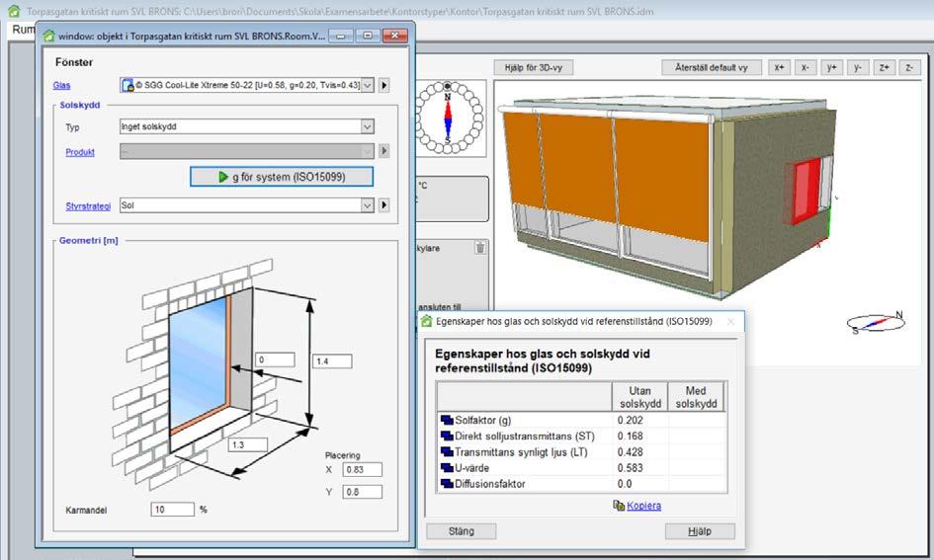Rotate view with y- button
Screen dimensions: 934x560
(858, 68)
